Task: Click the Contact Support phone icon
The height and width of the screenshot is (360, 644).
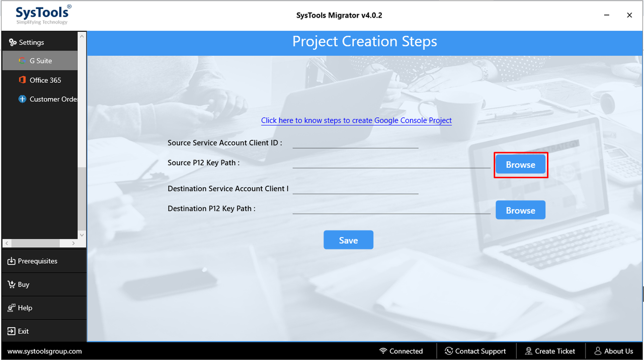Action: (449, 351)
